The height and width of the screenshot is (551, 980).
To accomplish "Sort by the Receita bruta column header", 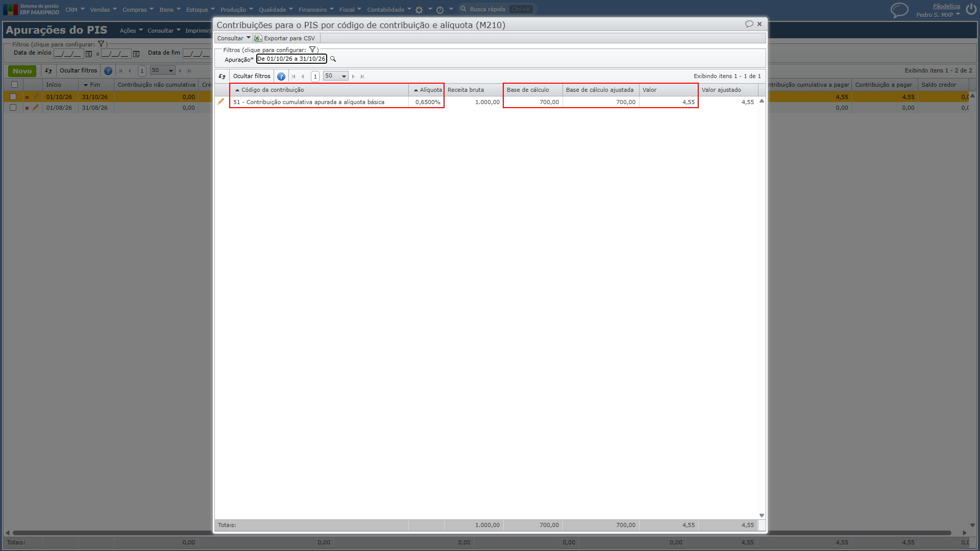I will click(473, 90).
